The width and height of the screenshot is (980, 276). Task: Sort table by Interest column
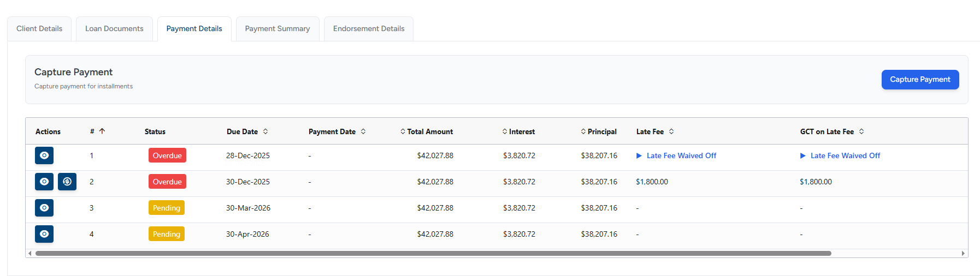coord(505,131)
